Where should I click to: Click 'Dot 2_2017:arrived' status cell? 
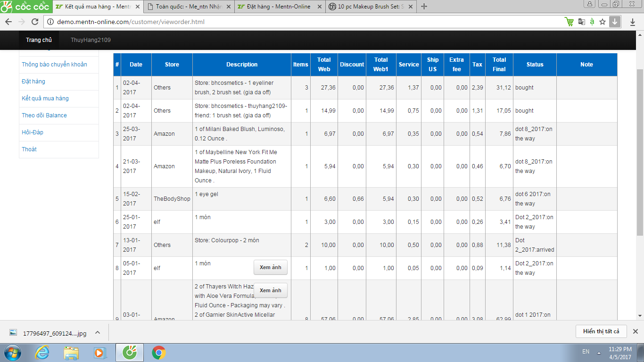[535, 245]
